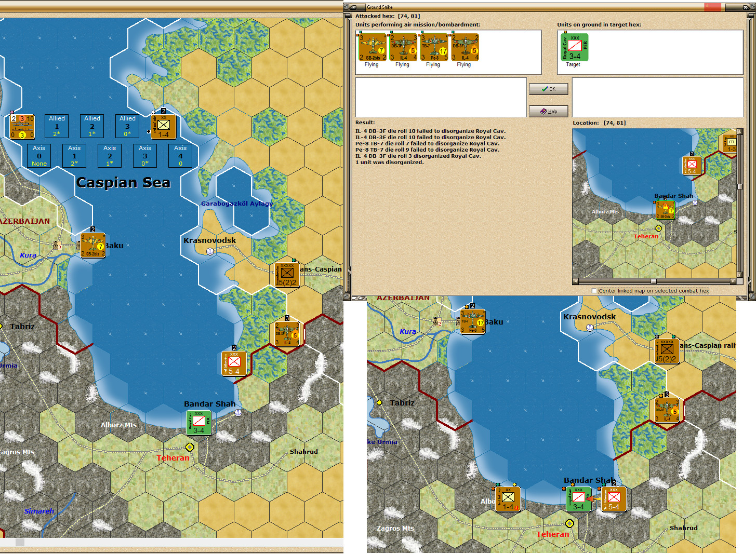Click mini-map horizontal scrollbar thumb

pos(655,281)
